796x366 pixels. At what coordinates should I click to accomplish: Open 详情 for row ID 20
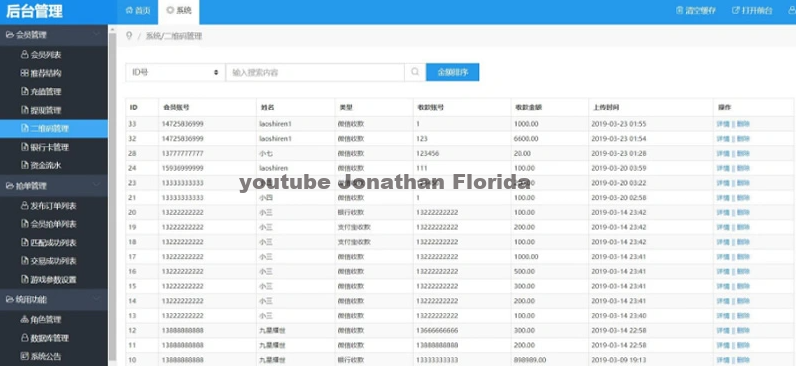(x=723, y=212)
